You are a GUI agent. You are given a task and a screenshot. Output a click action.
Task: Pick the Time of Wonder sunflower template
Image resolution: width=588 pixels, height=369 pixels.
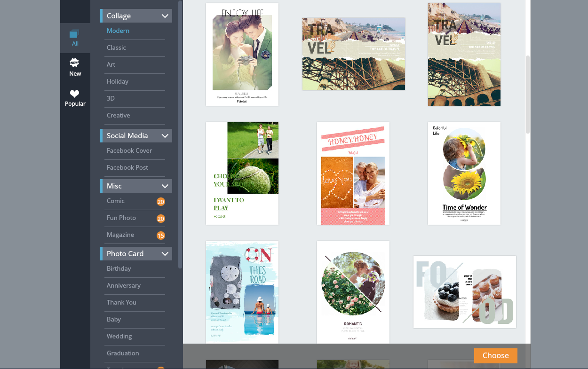464,173
